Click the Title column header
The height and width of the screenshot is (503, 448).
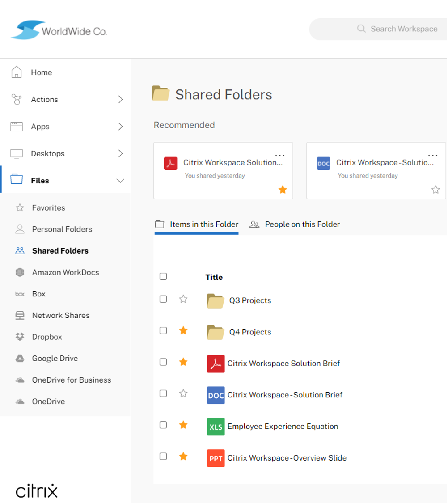point(214,277)
